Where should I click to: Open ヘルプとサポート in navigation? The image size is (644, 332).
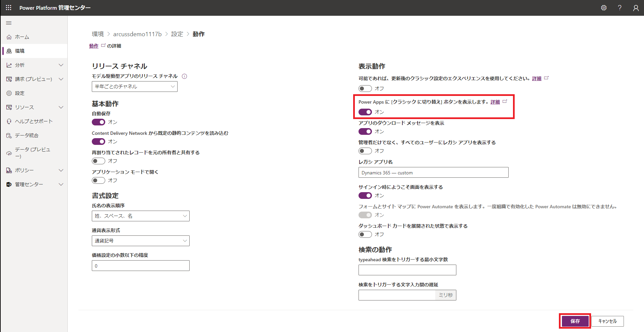point(34,121)
